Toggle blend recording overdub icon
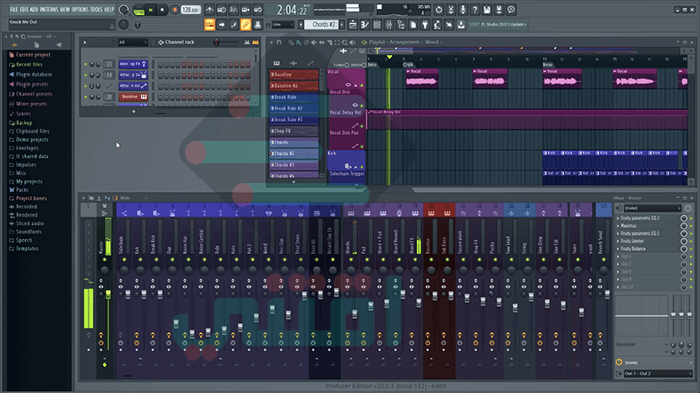Image resolution: width=700 pixels, height=393 pixels. tap(246, 10)
